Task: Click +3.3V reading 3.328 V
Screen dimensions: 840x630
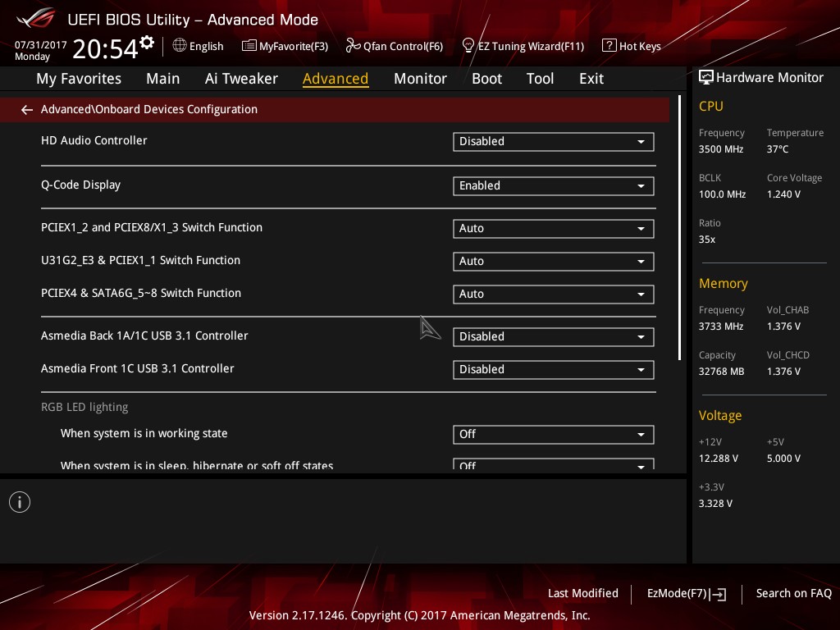Action: [715, 504]
